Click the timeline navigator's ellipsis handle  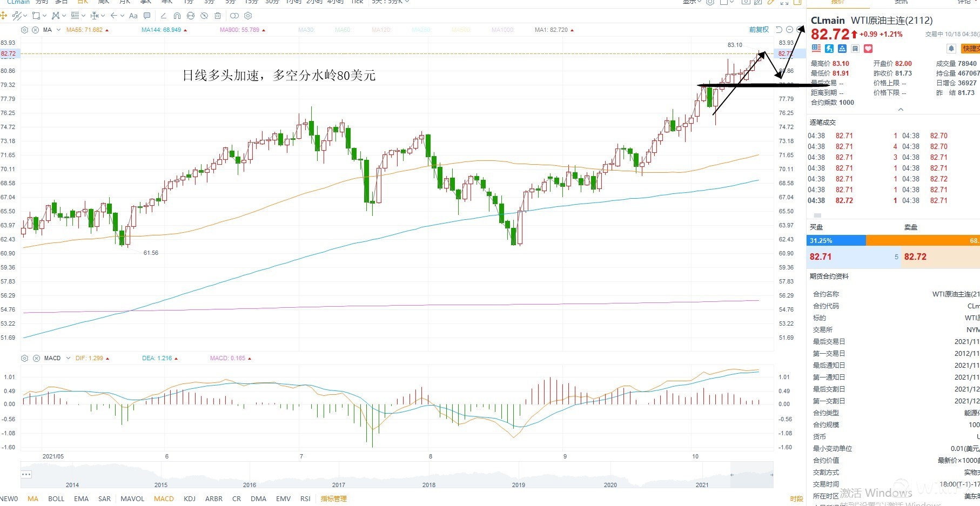click(x=26, y=474)
